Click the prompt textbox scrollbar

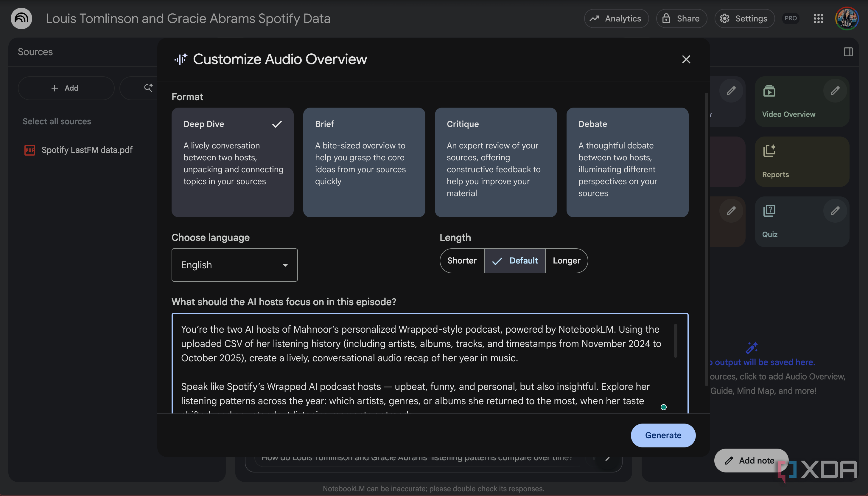(675, 341)
